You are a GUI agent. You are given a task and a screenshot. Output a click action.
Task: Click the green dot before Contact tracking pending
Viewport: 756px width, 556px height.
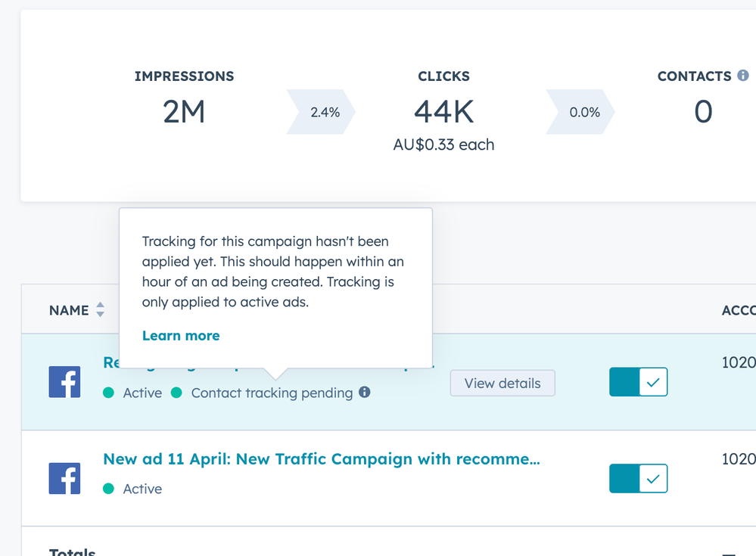coord(176,393)
